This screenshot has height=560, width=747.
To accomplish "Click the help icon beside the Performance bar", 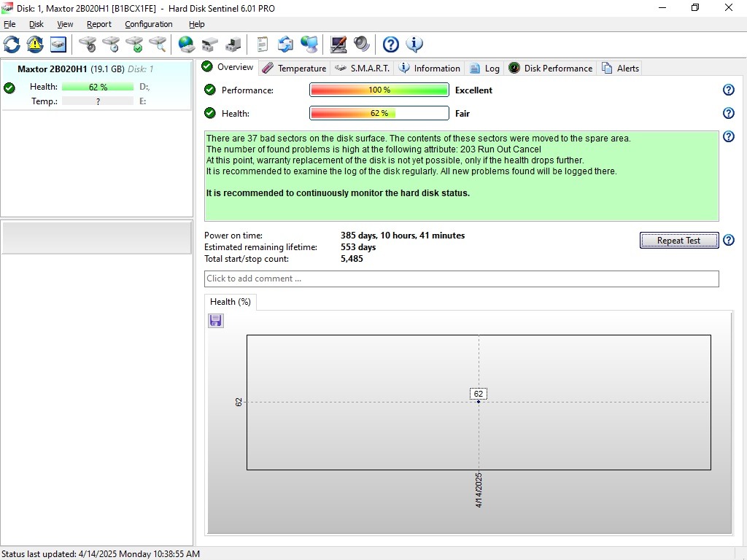I will pyautogui.click(x=729, y=90).
